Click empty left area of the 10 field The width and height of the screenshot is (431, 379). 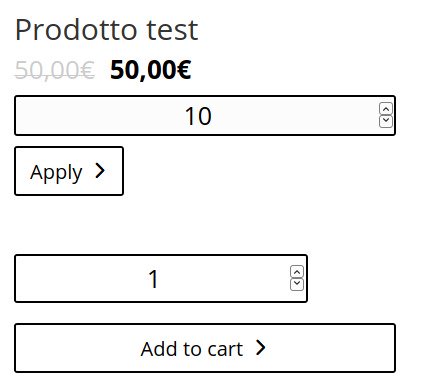(83, 116)
